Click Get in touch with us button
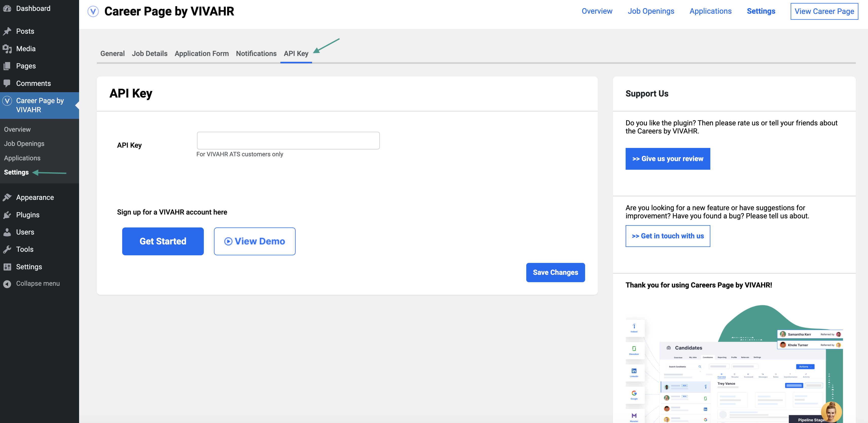 click(x=667, y=236)
